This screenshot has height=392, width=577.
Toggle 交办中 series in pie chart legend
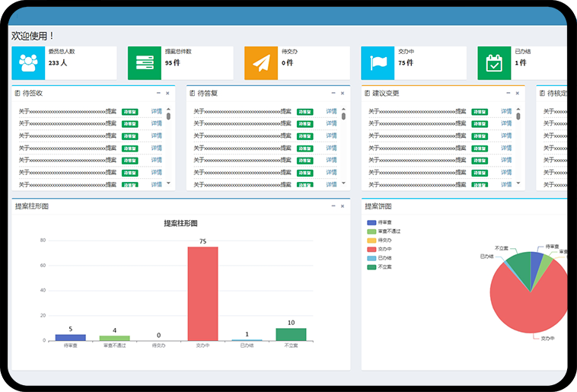pyautogui.click(x=371, y=249)
